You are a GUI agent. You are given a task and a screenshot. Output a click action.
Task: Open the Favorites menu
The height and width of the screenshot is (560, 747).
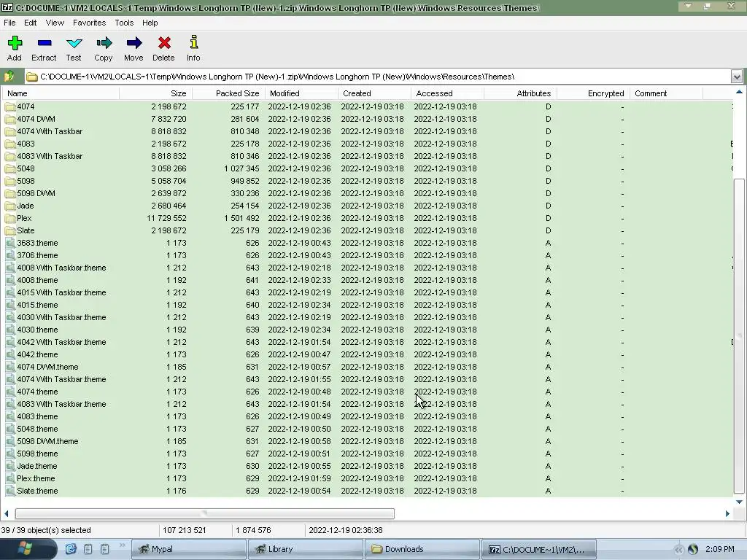90,23
